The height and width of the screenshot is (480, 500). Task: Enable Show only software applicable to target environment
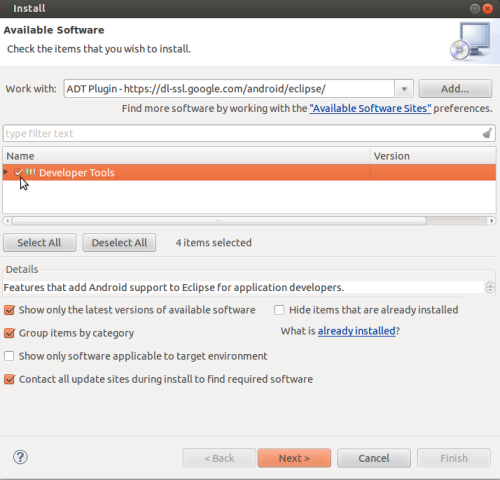9,356
